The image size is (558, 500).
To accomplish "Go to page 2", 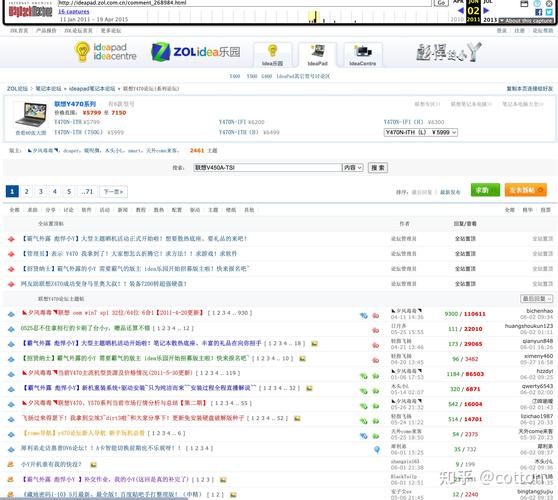I will point(26,191).
